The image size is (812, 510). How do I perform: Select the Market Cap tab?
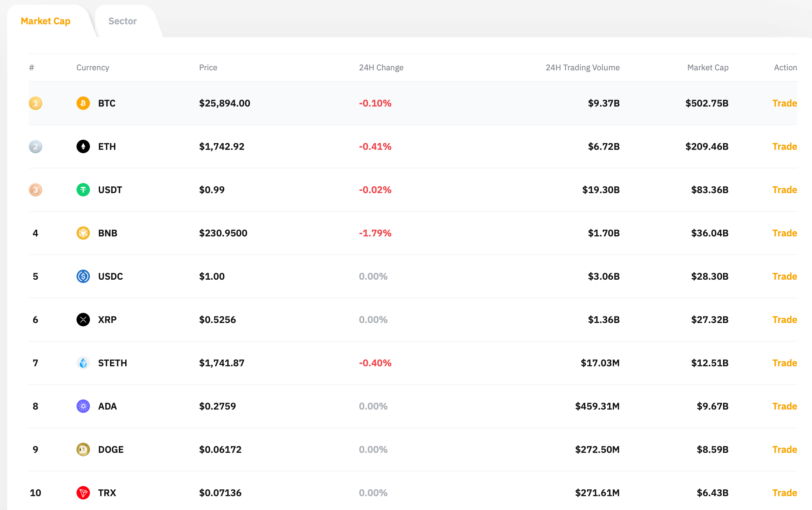pyautogui.click(x=45, y=21)
